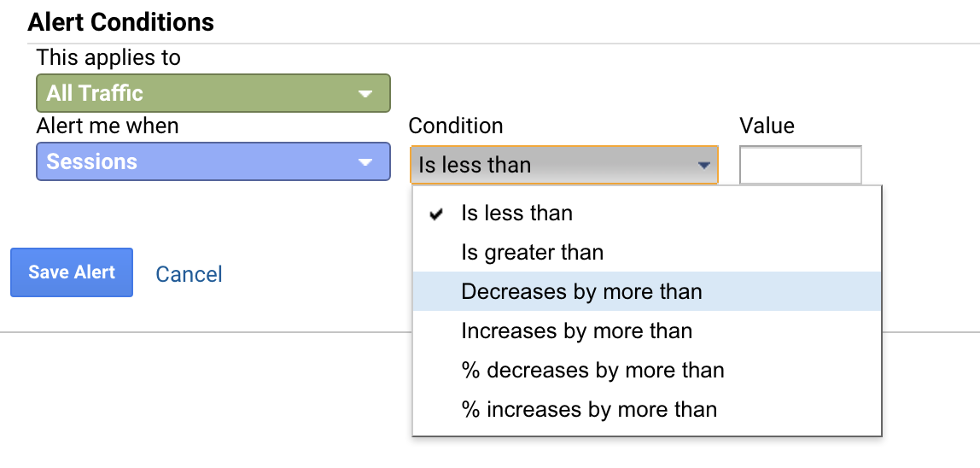Click the blue arrow on the Condition dropdown

(x=704, y=166)
